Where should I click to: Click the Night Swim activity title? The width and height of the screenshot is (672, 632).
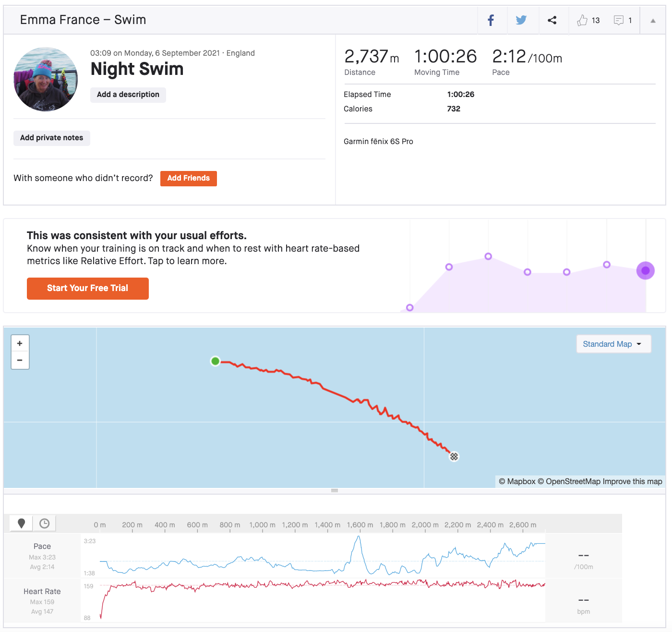[x=137, y=69]
